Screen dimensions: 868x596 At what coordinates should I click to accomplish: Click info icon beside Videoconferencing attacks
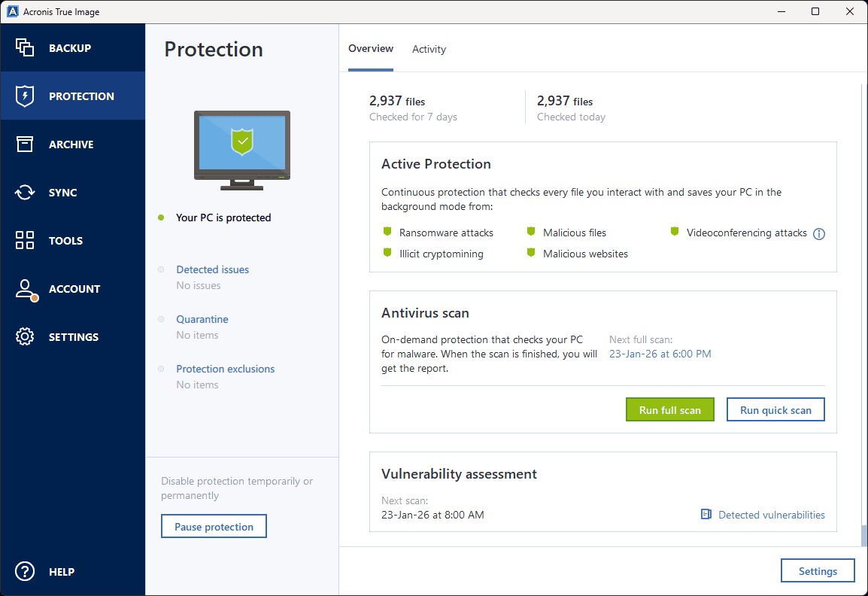(x=819, y=234)
